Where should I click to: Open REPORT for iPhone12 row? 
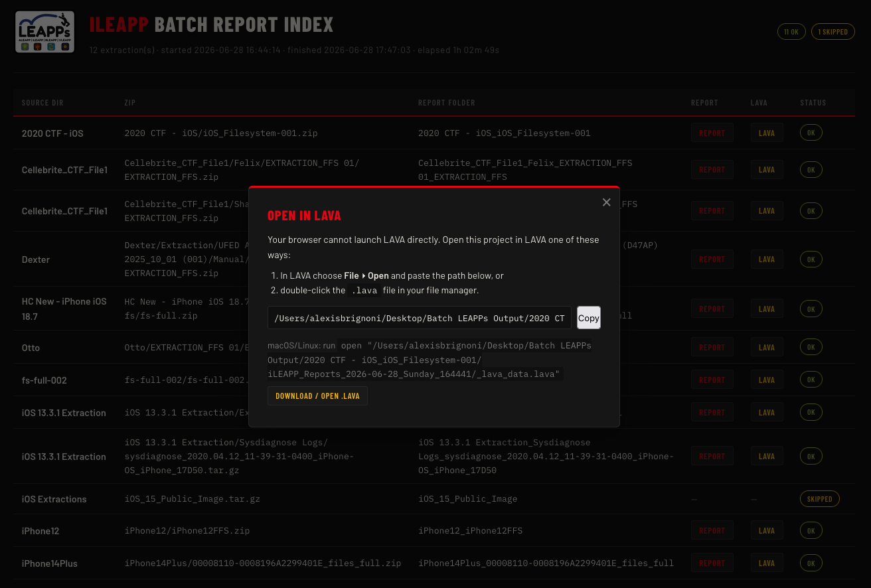coord(712,530)
